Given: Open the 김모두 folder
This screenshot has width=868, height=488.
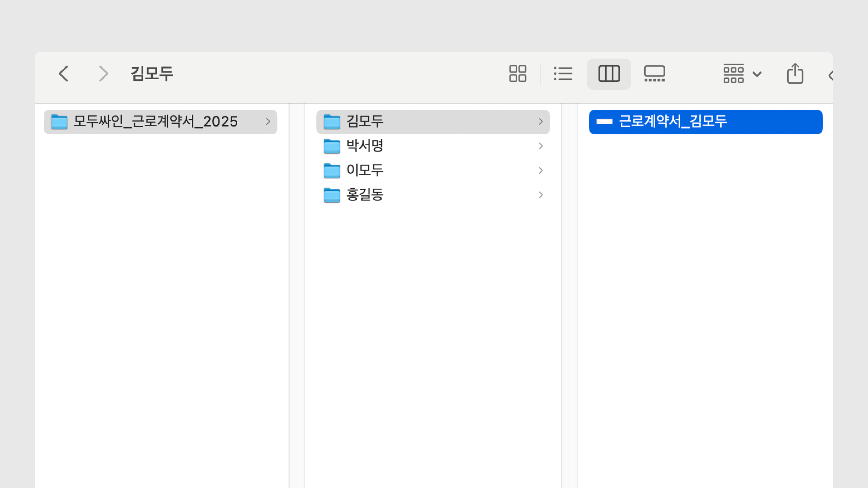Looking at the screenshot, I should [365, 122].
